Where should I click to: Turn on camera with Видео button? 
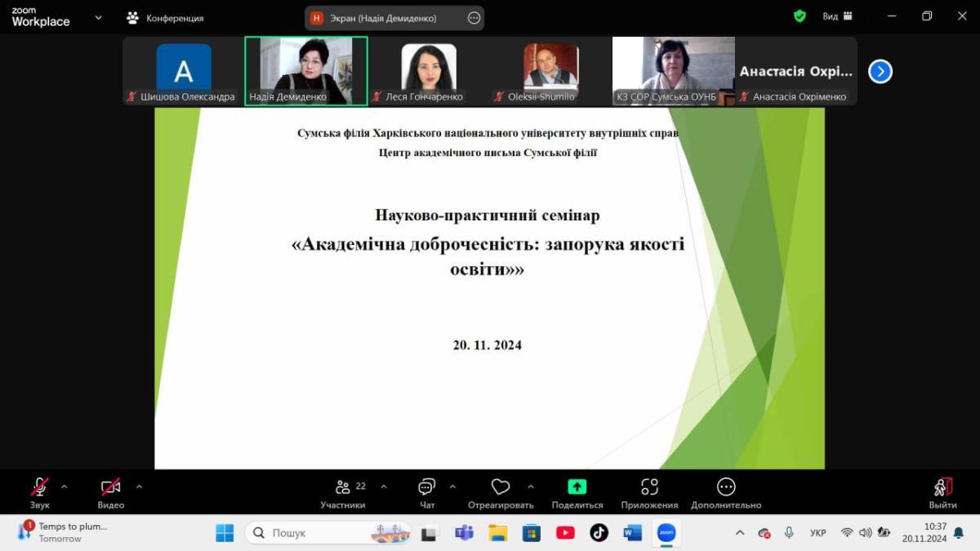tap(111, 493)
